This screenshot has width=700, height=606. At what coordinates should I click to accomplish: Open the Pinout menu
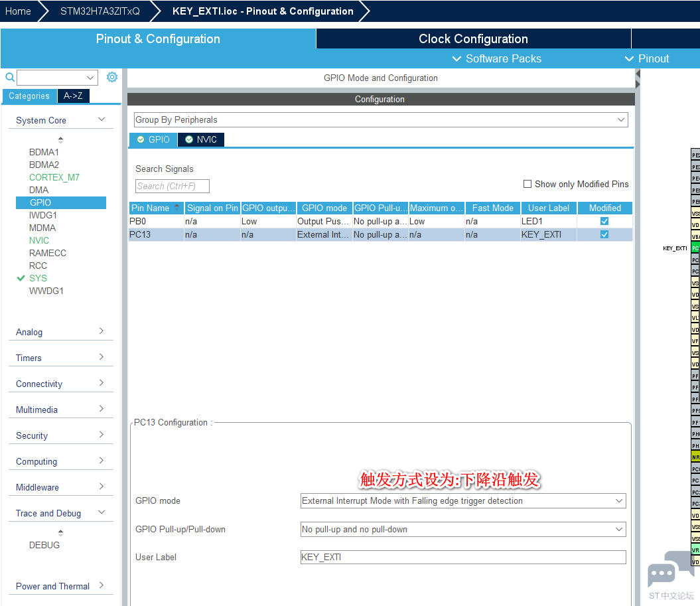coord(647,58)
